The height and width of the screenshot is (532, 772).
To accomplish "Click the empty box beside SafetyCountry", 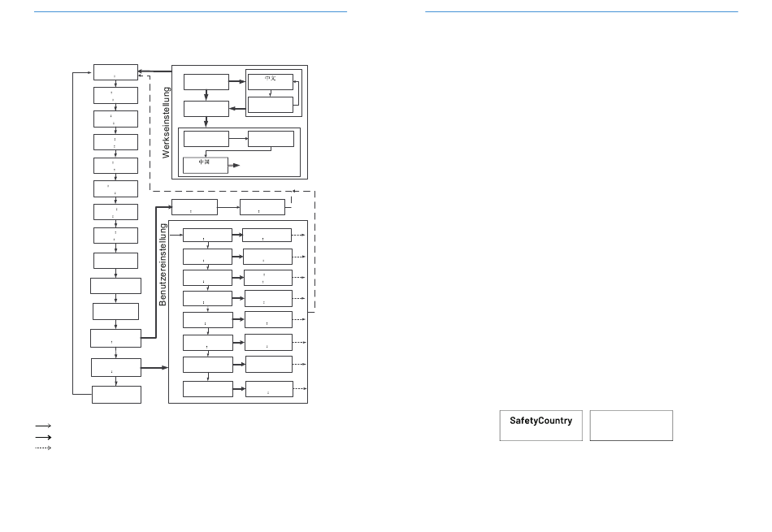I will (631, 425).
